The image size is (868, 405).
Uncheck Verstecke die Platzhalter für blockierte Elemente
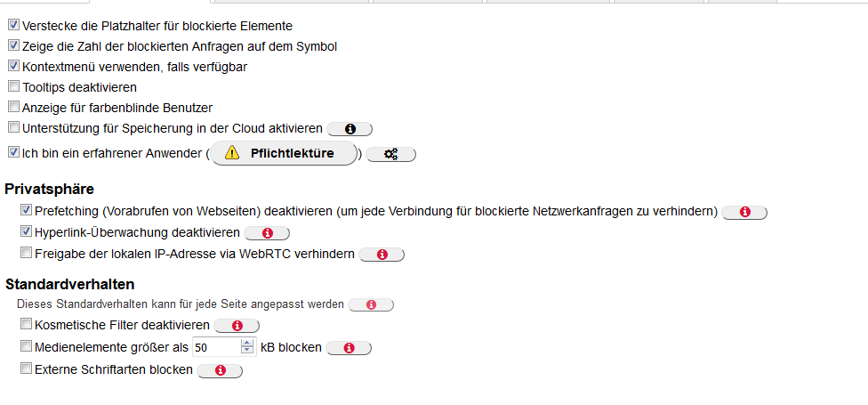click(x=13, y=26)
